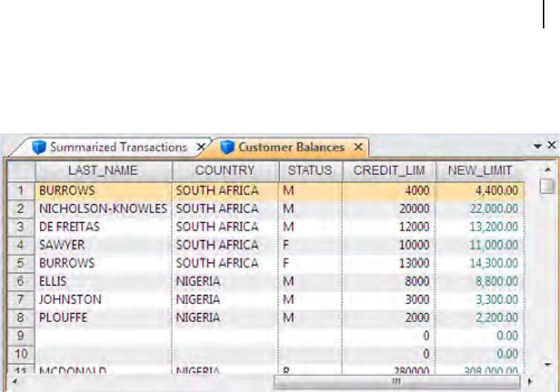This screenshot has width=560, height=392.
Task: Click credit limit 12000 cell
Action: click(x=389, y=227)
